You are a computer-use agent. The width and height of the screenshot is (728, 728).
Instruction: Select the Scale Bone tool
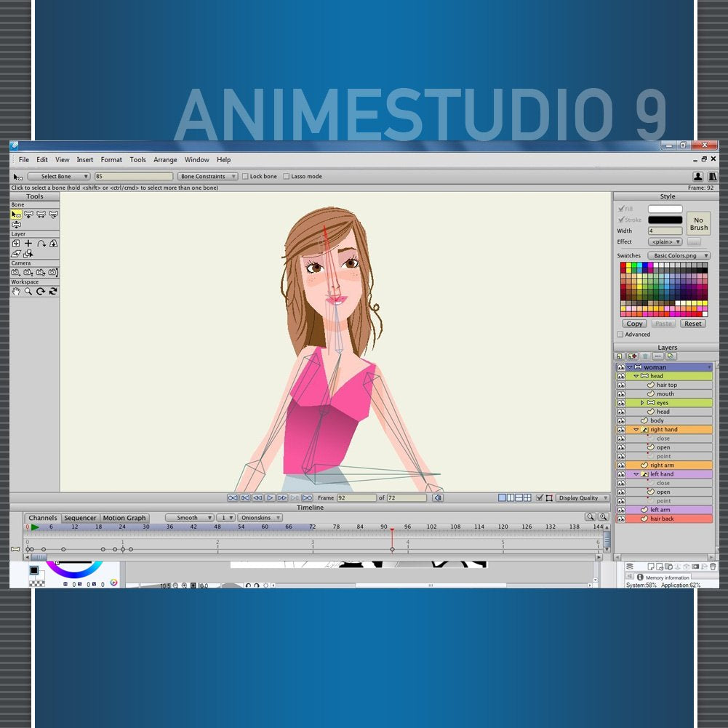(41, 215)
